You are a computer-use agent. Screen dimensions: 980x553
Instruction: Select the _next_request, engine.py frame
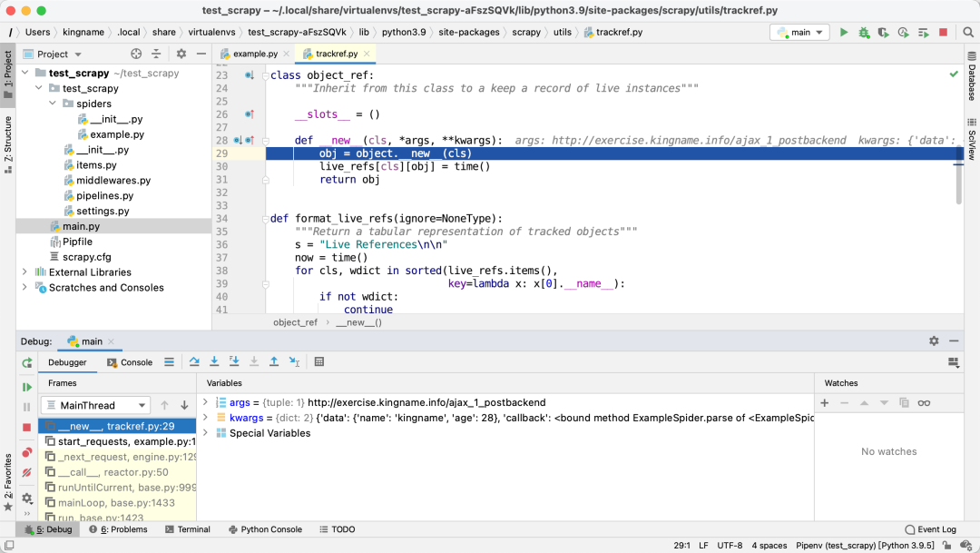coord(118,457)
